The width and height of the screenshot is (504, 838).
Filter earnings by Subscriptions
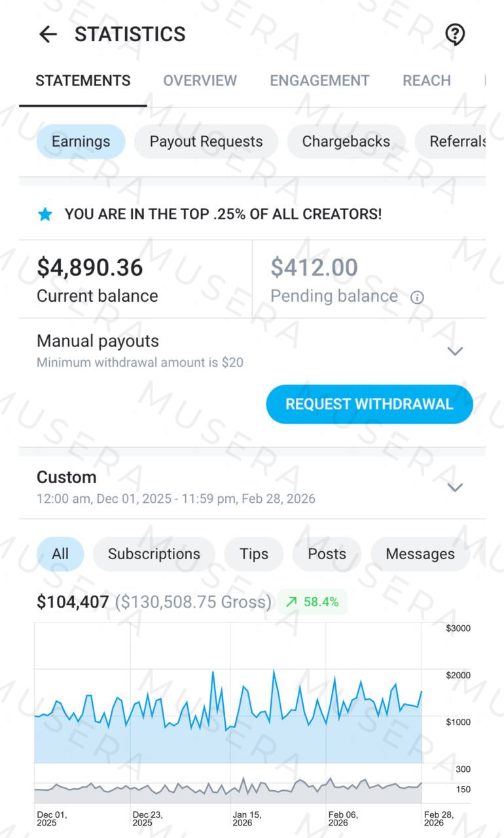154,554
